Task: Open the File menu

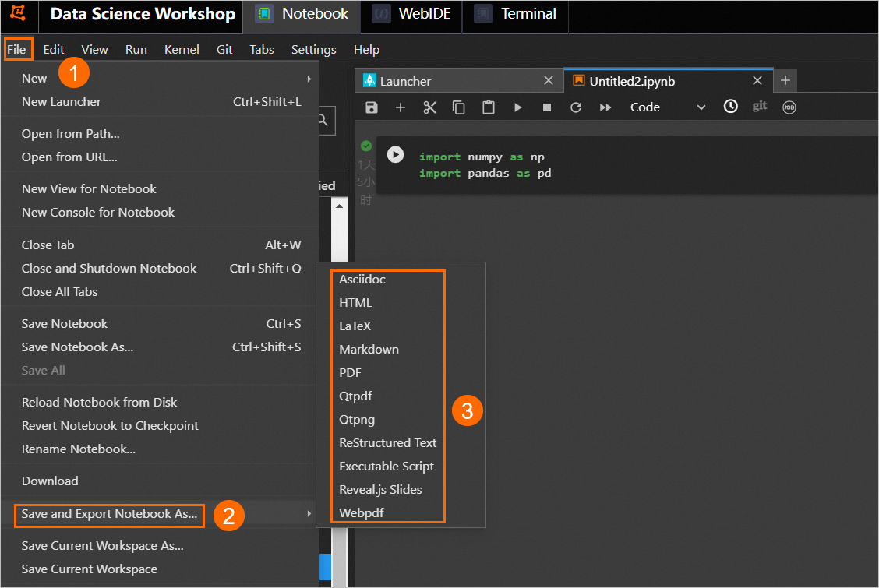Action: tap(17, 50)
